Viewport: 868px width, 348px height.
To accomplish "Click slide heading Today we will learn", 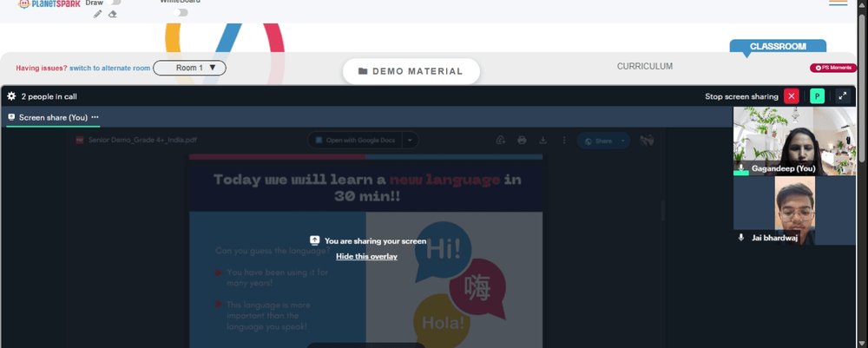I will (x=367, y=187).
